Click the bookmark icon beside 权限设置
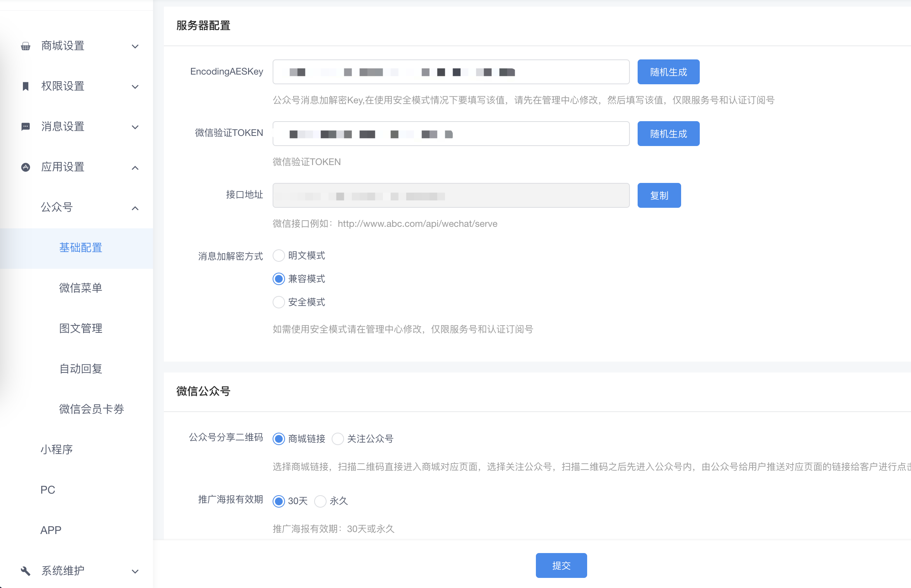Screen dimensions: 911x588 [26, 86]
